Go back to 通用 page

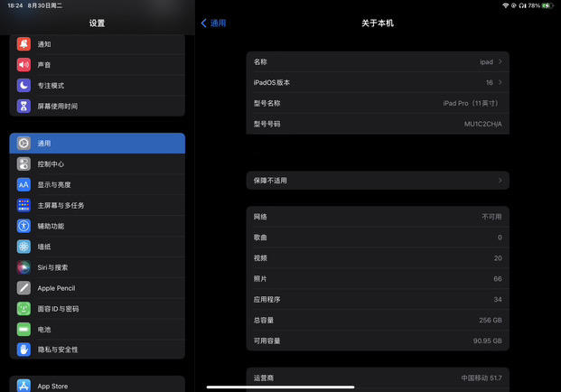213,23
